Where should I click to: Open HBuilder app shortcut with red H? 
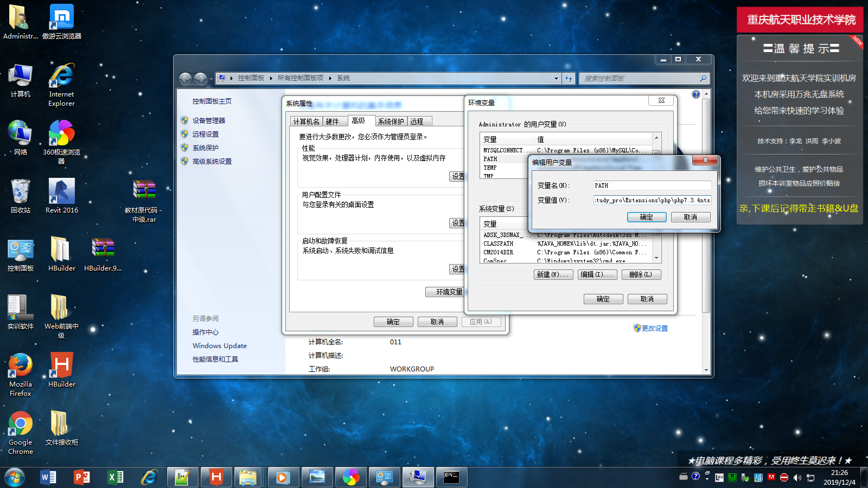[x=62, y=370]
